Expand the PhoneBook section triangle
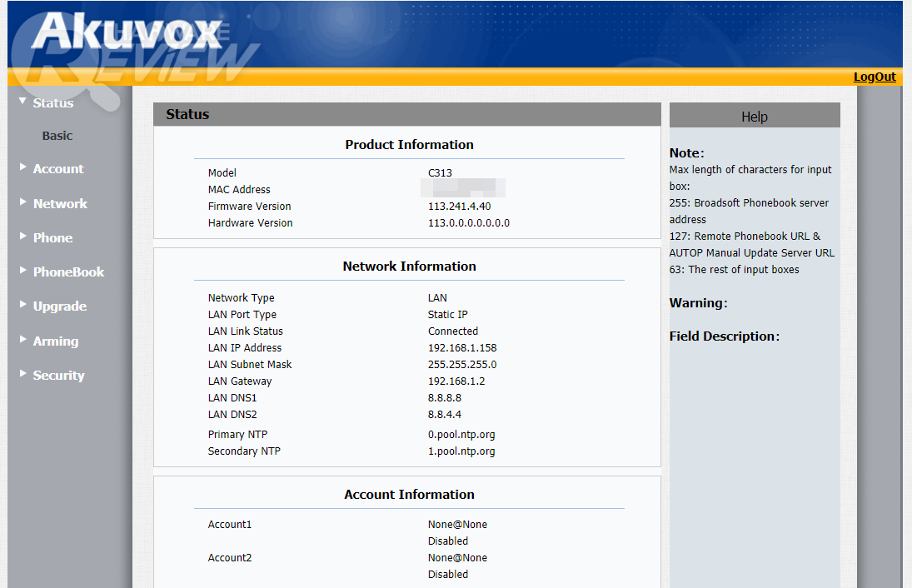The height and width of the screenshot is (588, 912). tap(23, 271)
